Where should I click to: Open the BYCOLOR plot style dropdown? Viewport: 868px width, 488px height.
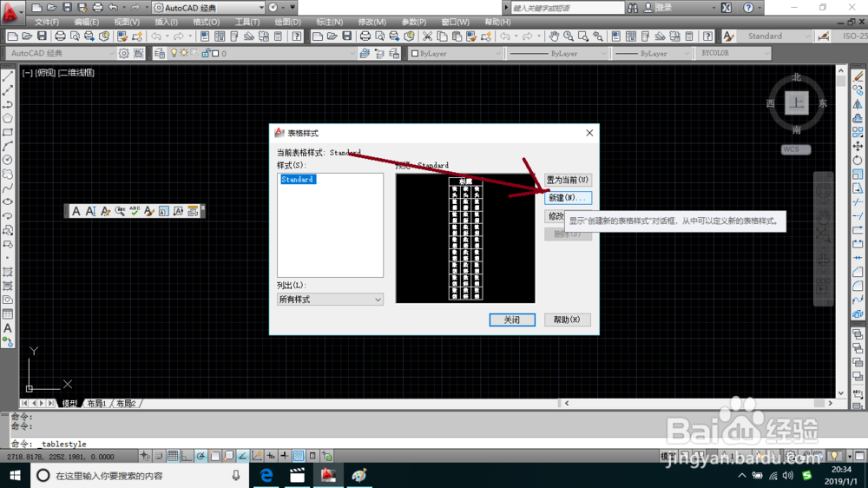(x=734, y=53)
